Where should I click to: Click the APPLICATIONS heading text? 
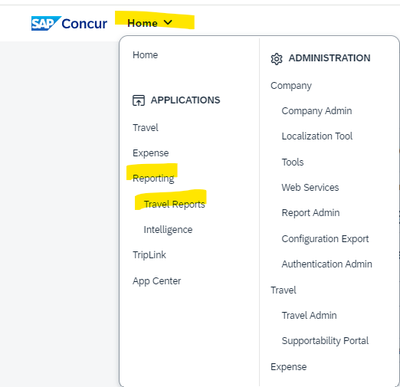(x=185, y=100)
